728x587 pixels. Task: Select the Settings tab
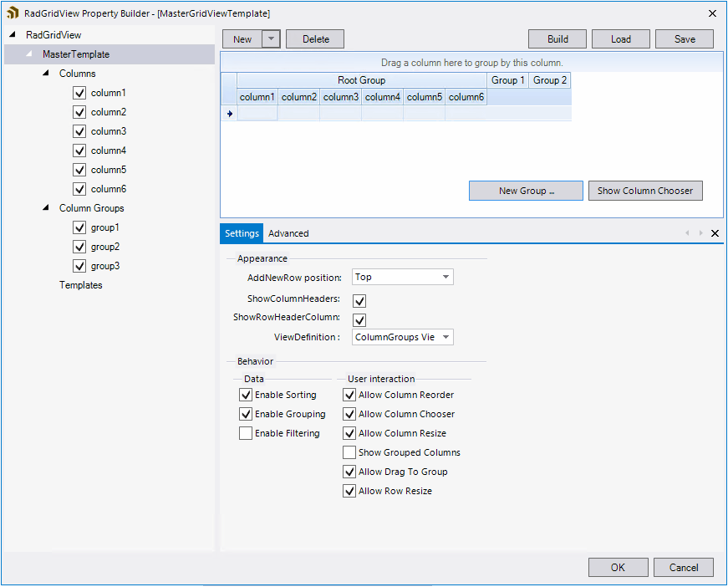point(241,233)
